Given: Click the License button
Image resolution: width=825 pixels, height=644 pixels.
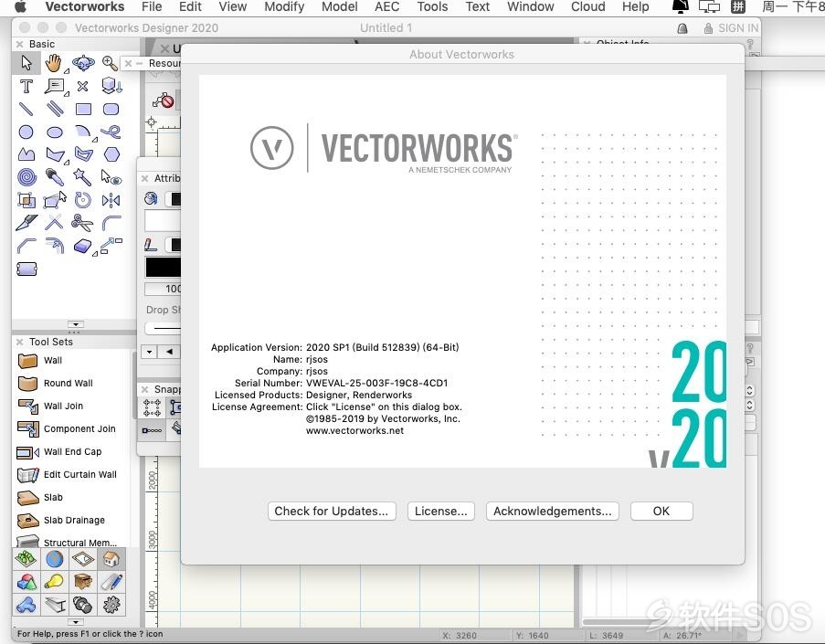Looking at the screenshot, I should 441,511.
